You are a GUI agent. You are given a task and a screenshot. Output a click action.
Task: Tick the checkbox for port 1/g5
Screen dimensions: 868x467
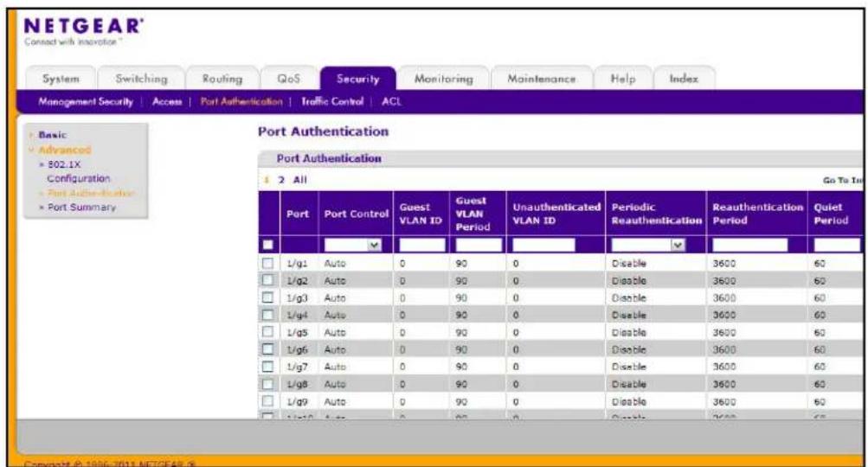coord(268,332)
